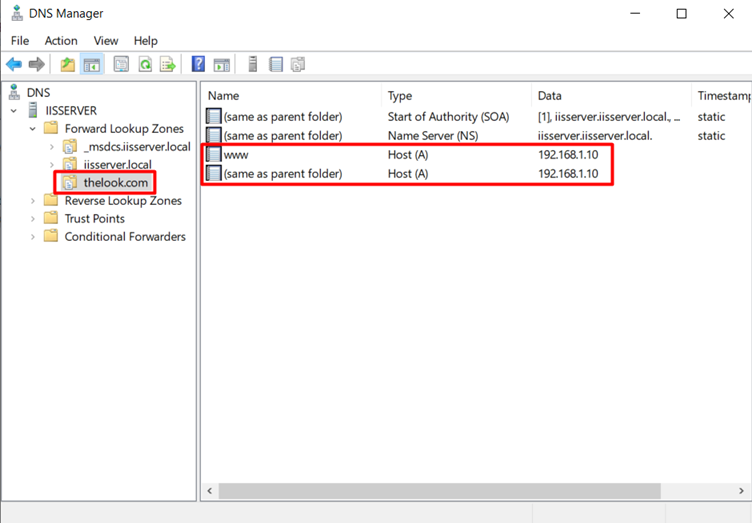
Task: Sort by the Data column header
Action: [611, 95]
